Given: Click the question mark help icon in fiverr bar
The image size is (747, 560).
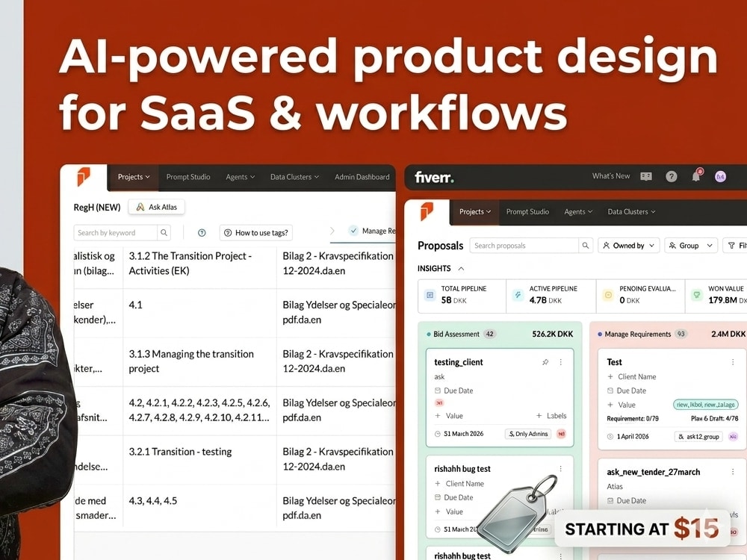Looking at the screenshot, I should tap(672, 177).
